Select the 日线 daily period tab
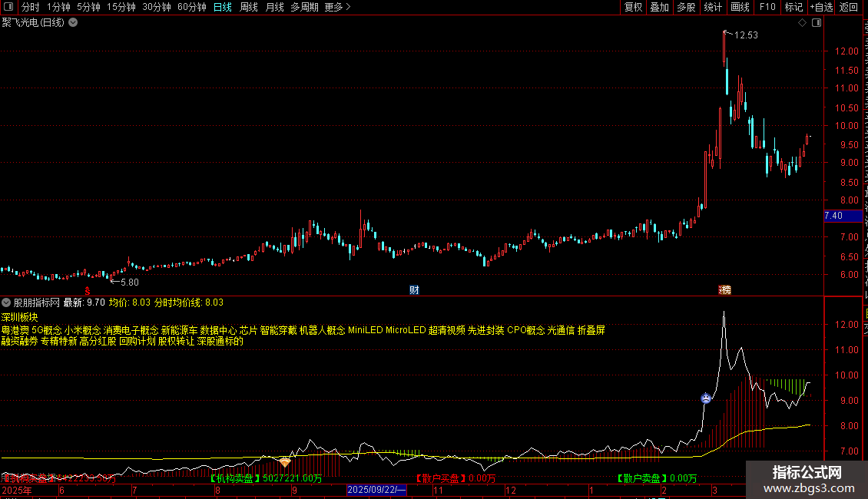868x499 pixels. (x=223, y=7)
